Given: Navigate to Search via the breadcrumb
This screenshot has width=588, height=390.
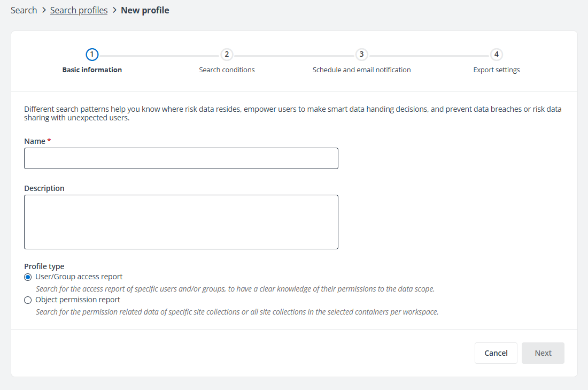Looking at the screenshot, I should pyautogui.click(x=24, y=10).
